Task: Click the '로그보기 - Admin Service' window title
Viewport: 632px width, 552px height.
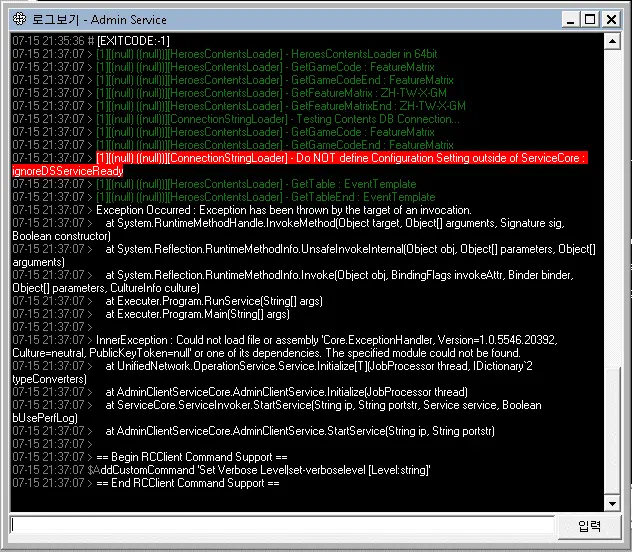Action: tap(99, 19)
